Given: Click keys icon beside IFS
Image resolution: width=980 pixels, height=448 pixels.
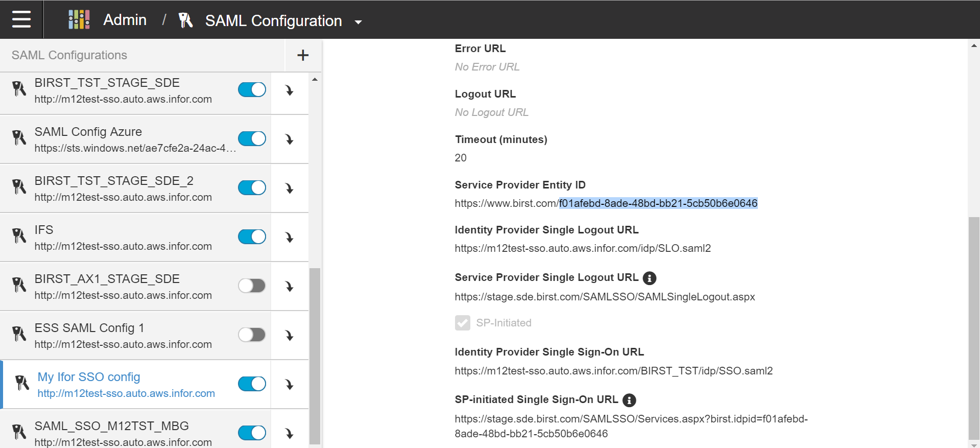Looking at the screenshot, I should (x=19, y=236).
